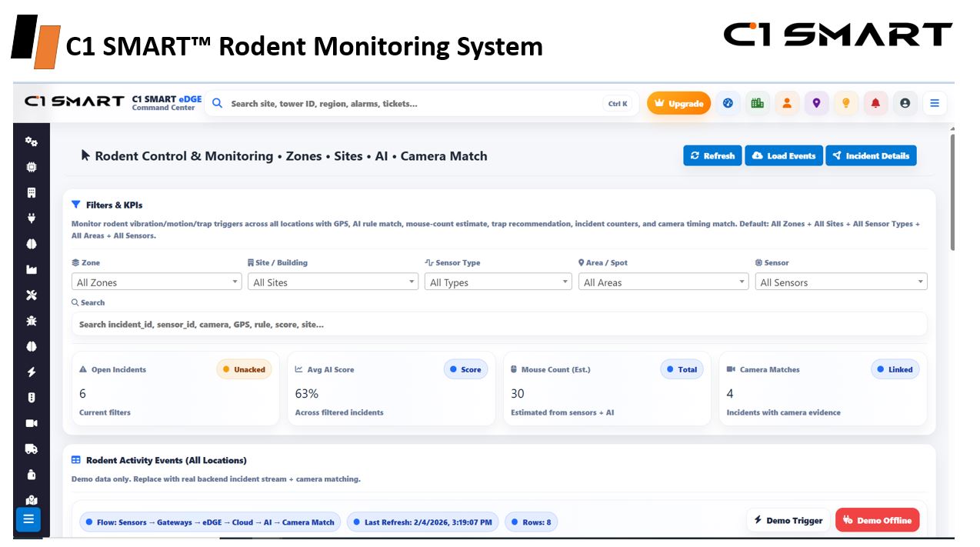Click the yellow lightbulb icon in the navbar

click(846, 103)
